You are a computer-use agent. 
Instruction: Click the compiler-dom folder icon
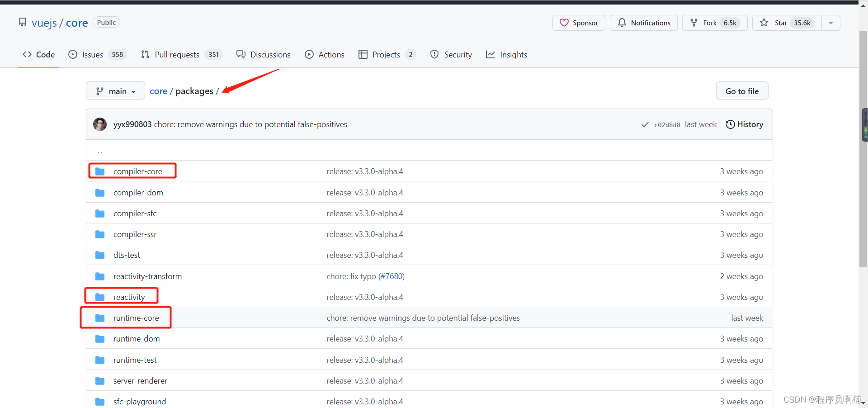(100, 193)
